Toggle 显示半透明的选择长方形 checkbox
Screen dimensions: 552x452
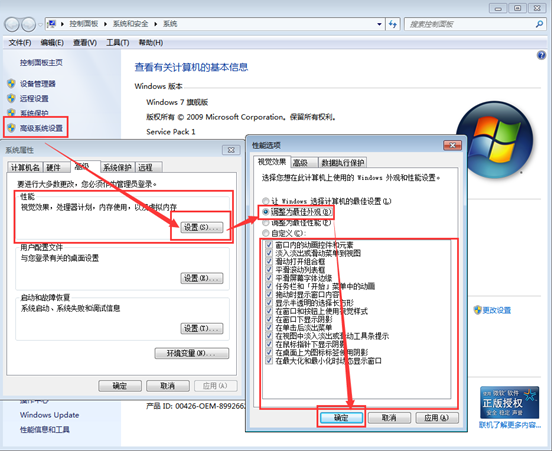[x=269, y=303]
